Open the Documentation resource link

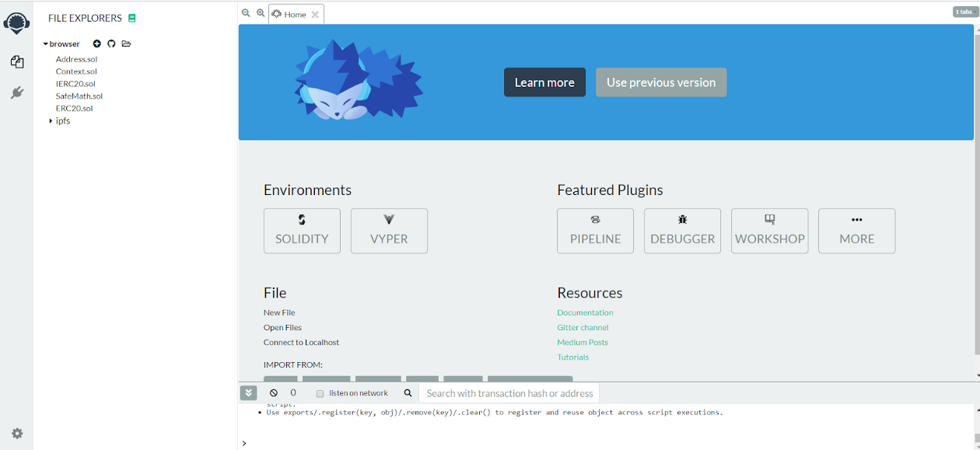(585, 312)
